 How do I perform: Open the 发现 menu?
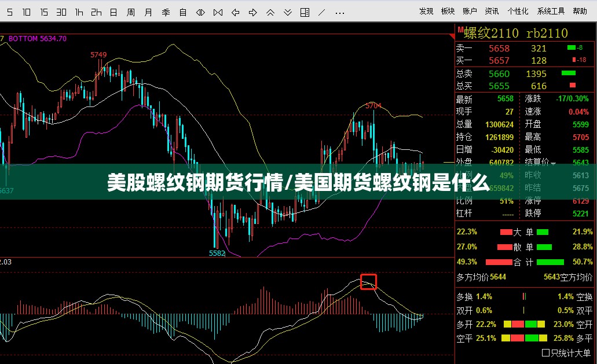[426, 11]
